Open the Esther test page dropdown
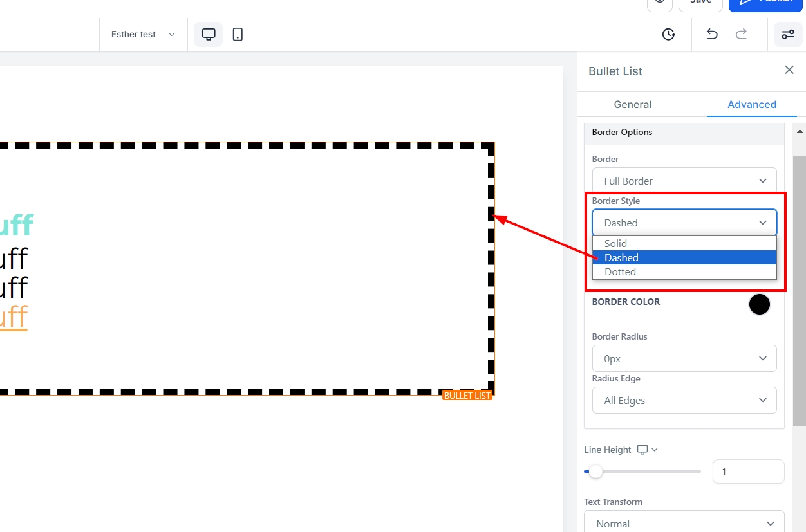This screenshot has height=532, width=806. point(143,35)
